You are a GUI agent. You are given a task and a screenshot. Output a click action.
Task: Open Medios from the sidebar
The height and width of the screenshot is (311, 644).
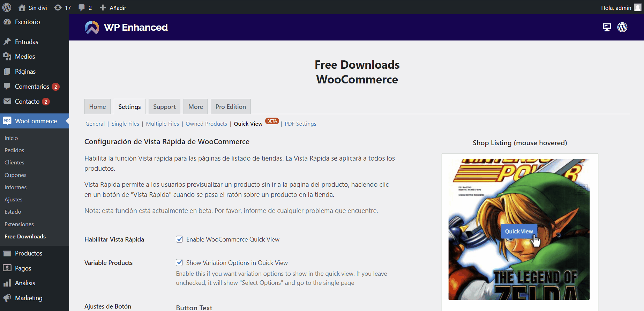25,57
